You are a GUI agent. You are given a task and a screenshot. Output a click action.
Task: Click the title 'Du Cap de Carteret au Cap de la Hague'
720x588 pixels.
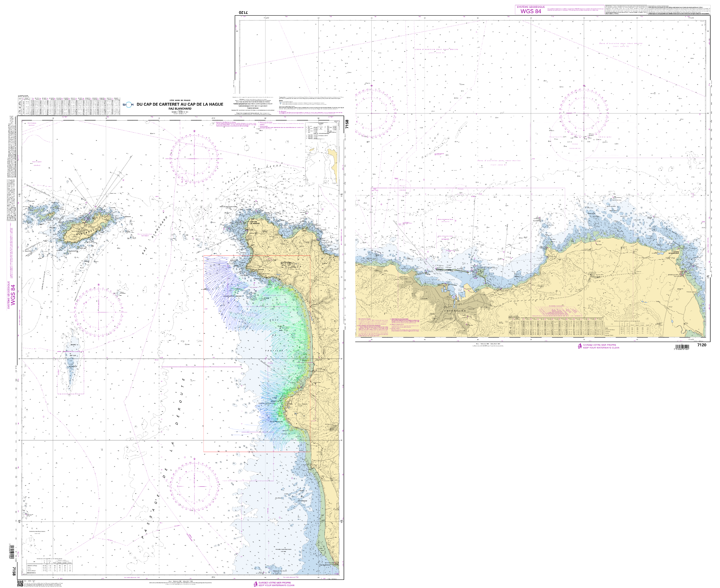pyautogui.click(x=180, y=104)
